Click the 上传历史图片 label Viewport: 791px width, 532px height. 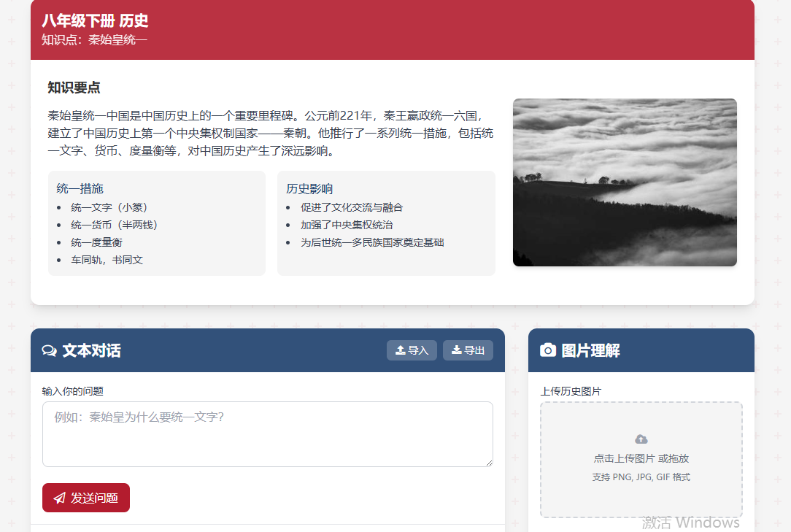(571, 391)
